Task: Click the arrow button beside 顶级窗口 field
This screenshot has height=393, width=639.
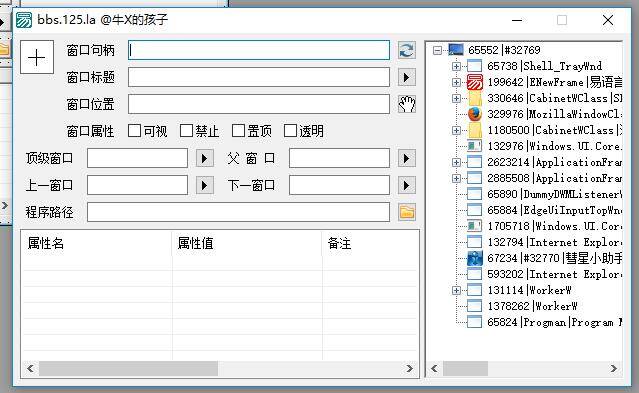Action: (x=205, y=158)
